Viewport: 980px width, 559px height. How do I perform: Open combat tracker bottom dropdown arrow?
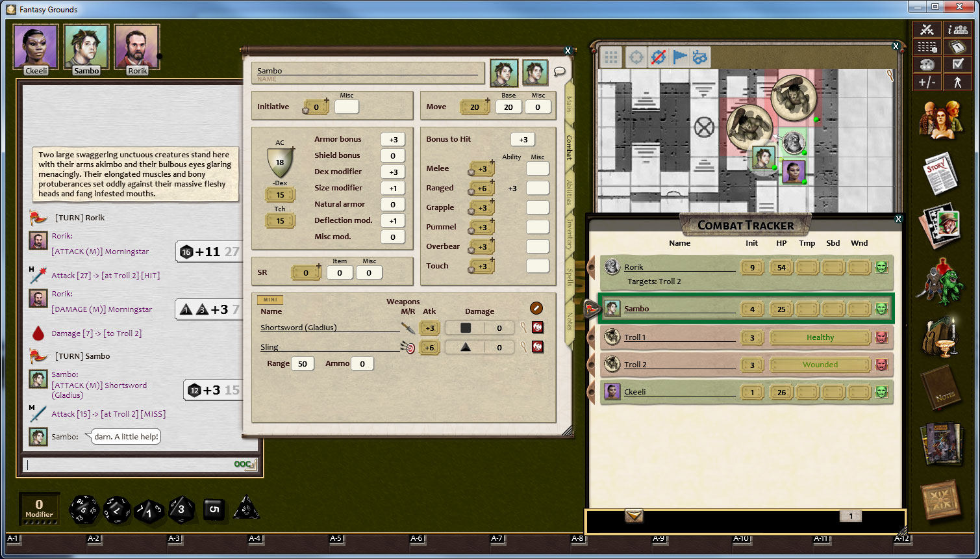tap(634, 515)
